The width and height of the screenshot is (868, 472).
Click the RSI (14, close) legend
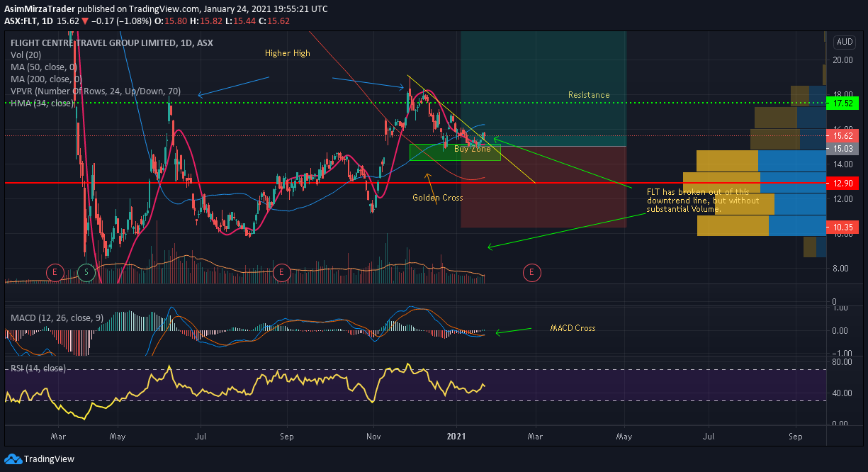(38, 369)
